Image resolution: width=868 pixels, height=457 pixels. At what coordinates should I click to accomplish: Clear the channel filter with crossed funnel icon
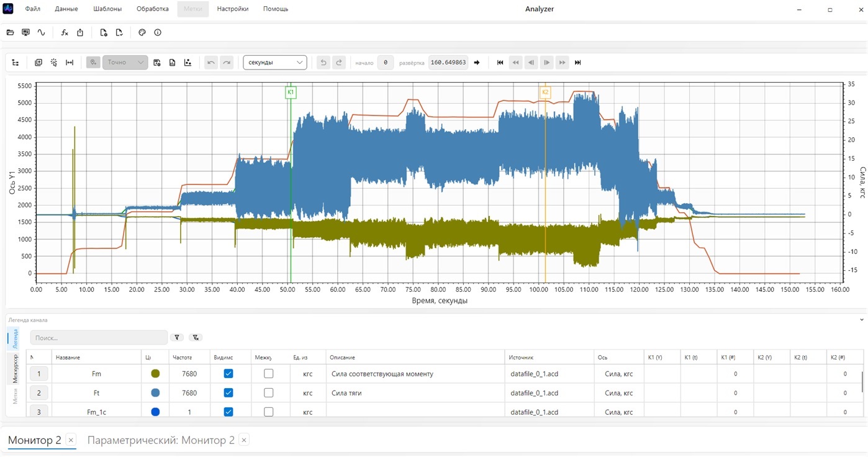[x=196, y=337]
